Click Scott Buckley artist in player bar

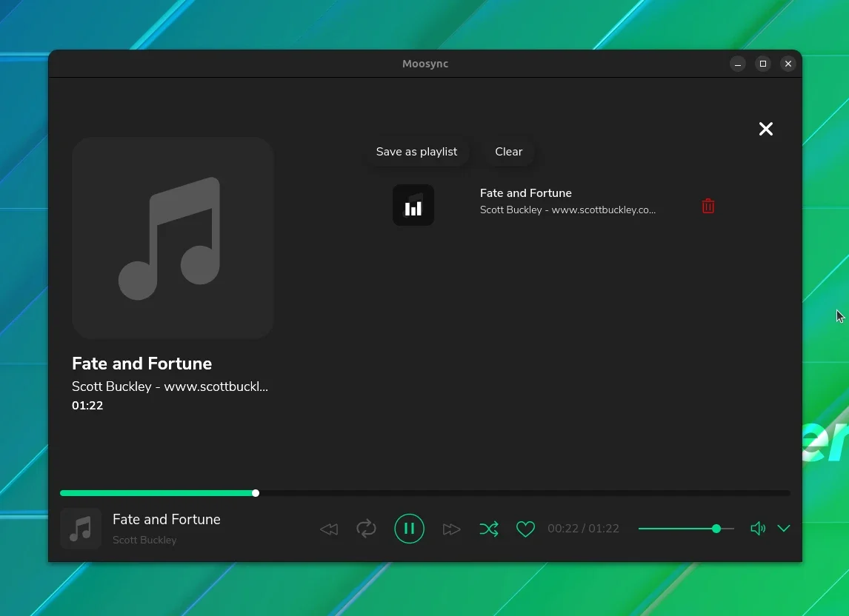[x=144, y=540]
